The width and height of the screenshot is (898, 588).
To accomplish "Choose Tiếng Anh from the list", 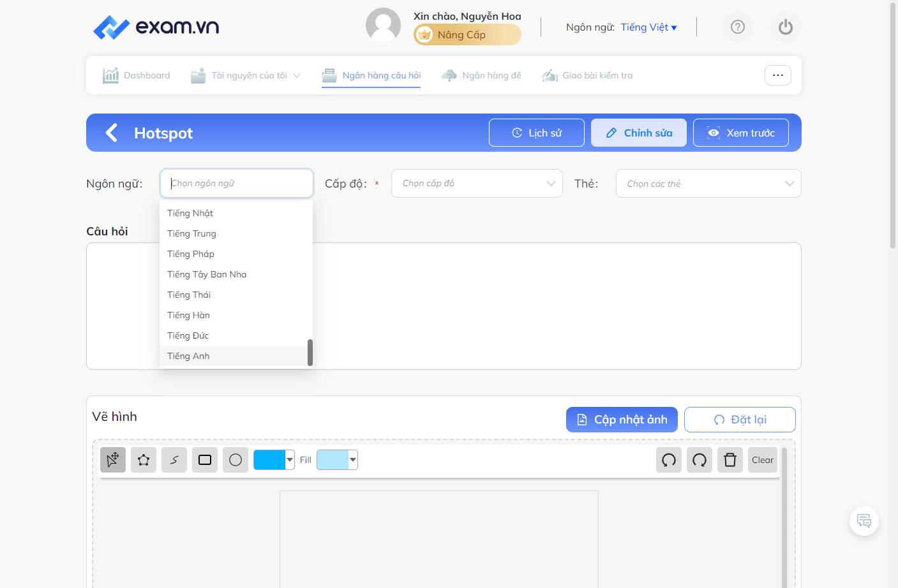I will pos(234,356).
